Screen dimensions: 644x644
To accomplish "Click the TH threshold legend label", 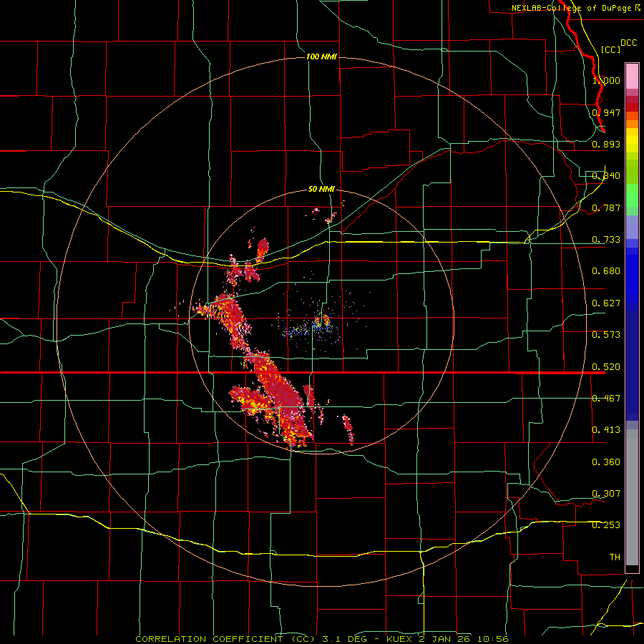I will (x=615, y=557).
